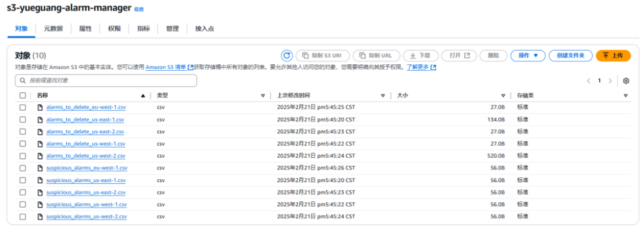Sort by 类型 column arrow
Screen dimensions: 644x228
coord(263,96)
